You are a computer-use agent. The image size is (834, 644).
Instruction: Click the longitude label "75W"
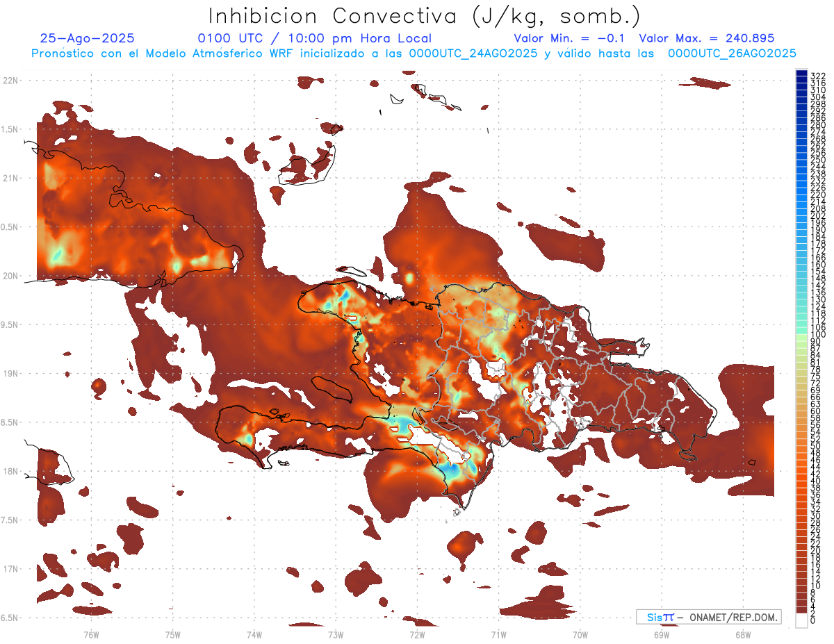point(173,634)
